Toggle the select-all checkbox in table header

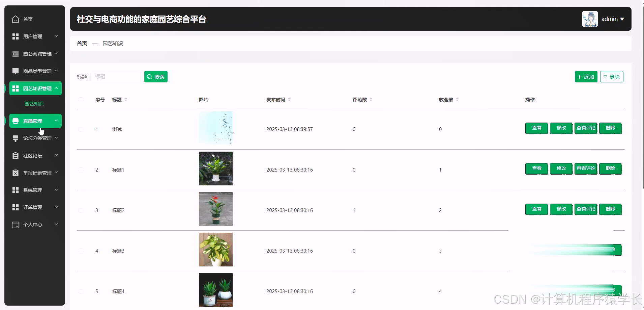point(81,100)
